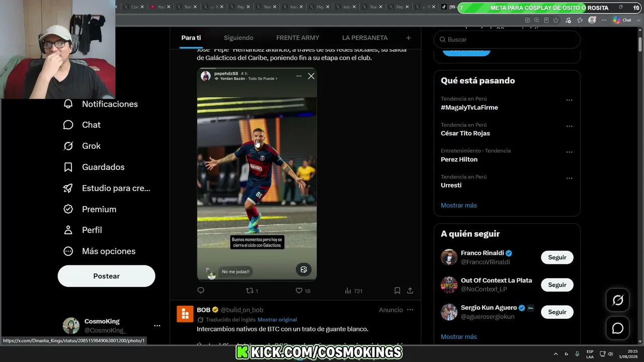
Task: Open the Grok sidebar icon
Action: pos(68,146)
